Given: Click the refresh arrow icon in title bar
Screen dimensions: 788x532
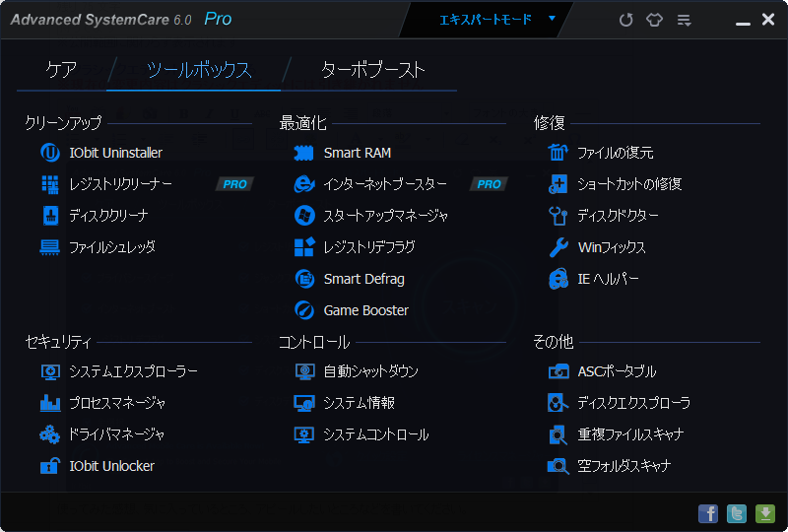Looking at the screenshot, I should (x=625, y=20).
